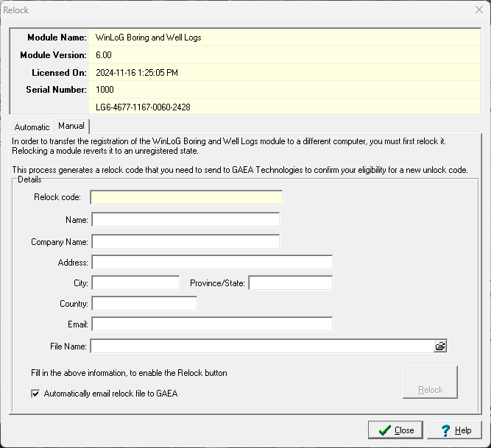Open the file browse folder icon
The width and height of the screenshot is (491, 448).
coord(440,346)
